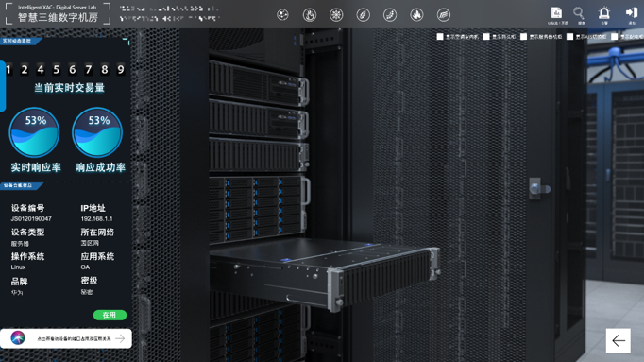This screenshot has width=644, height=362.
Task: Click the wing icon in top toolbar
Action: [444, 15]
